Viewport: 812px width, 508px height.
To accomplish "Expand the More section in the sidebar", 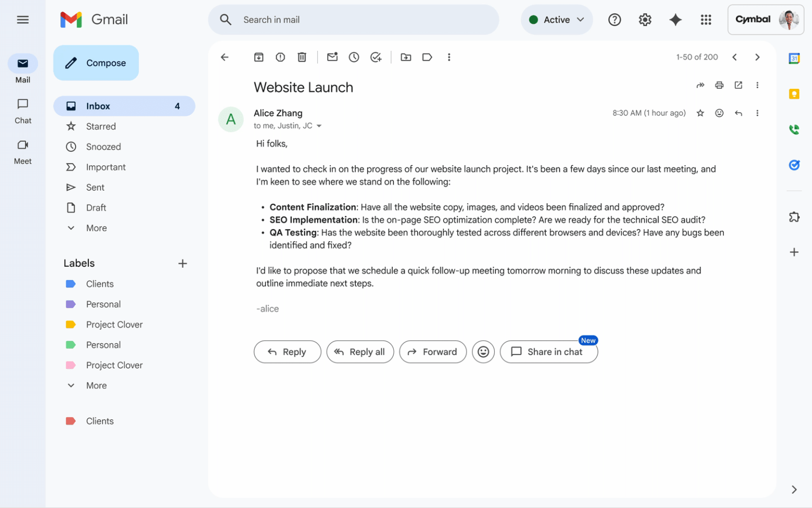I will pyautogui.click(x=96, y=228).
